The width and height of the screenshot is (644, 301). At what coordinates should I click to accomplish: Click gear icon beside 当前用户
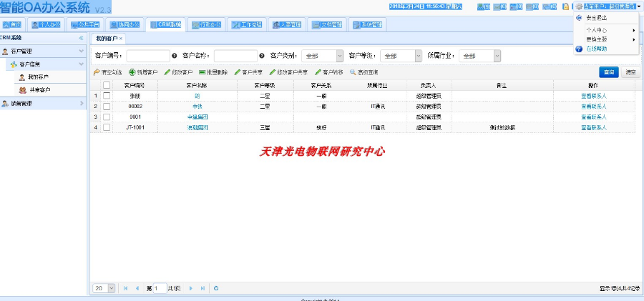pos(579,6)
